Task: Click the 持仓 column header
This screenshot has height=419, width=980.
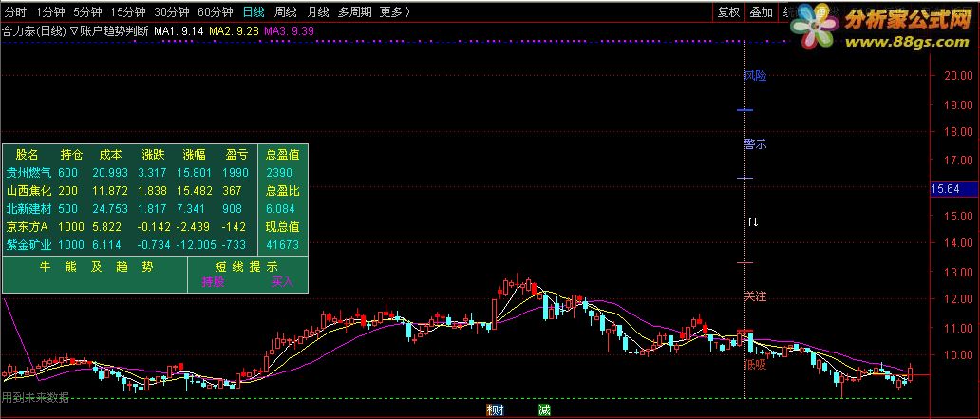Action: click(x=71, y=155)
